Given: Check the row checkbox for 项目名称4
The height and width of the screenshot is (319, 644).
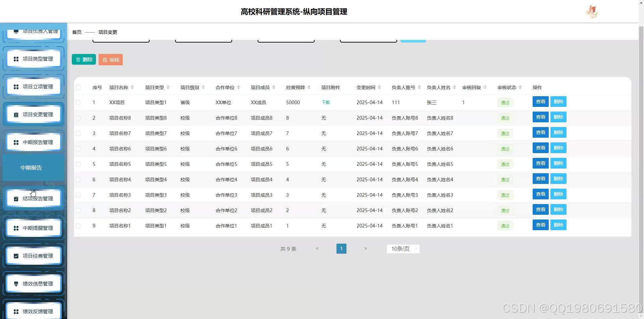Looking at the screenshot, I should (78, 180).
